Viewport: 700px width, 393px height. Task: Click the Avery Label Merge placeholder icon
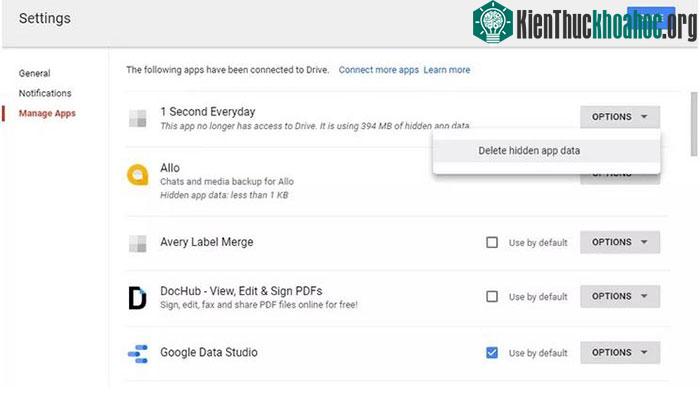[138, 243]
